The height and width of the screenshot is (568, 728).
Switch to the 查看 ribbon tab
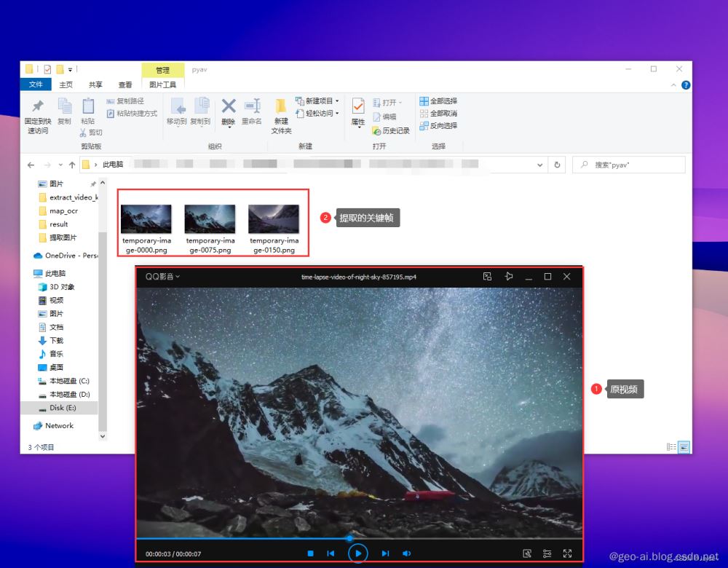coord(125,84)
